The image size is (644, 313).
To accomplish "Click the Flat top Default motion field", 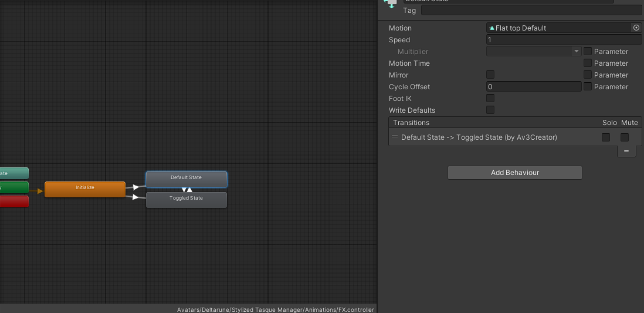I will point(564,28).
